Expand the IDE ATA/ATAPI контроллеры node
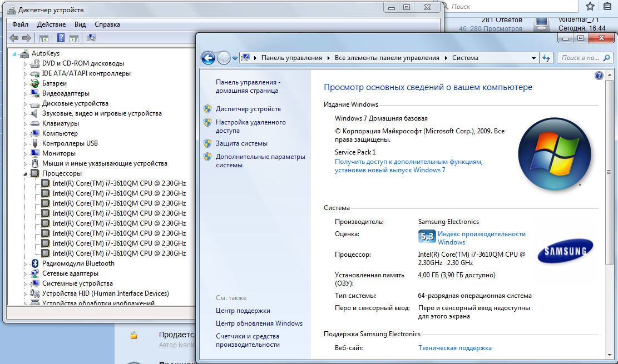The width and height of the screenshot is (618, 364). 25,74
